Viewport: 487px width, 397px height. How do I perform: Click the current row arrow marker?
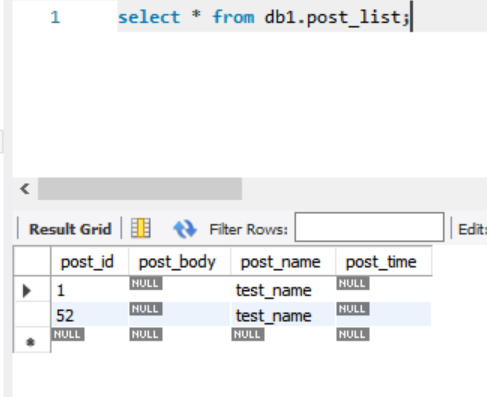26,290
